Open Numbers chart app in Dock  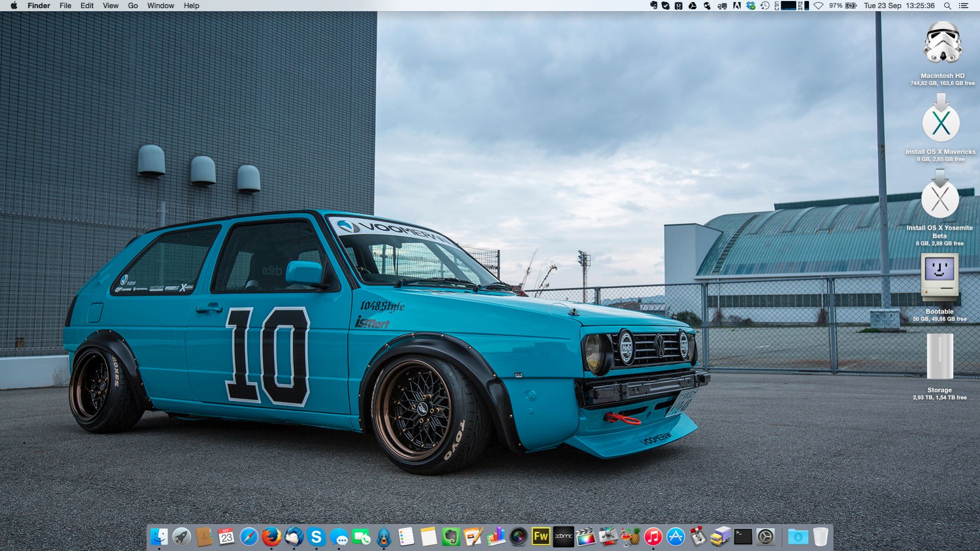(496, 537)
